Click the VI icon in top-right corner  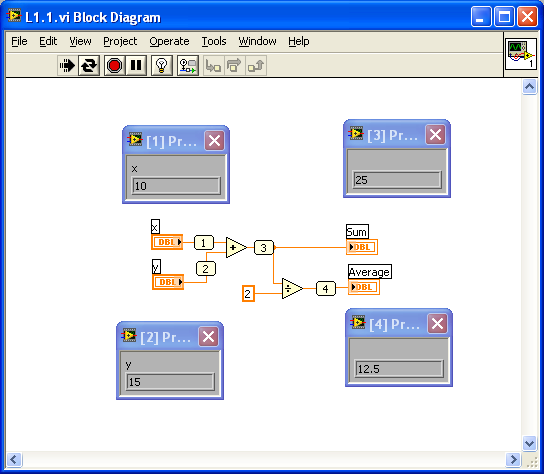520,54
